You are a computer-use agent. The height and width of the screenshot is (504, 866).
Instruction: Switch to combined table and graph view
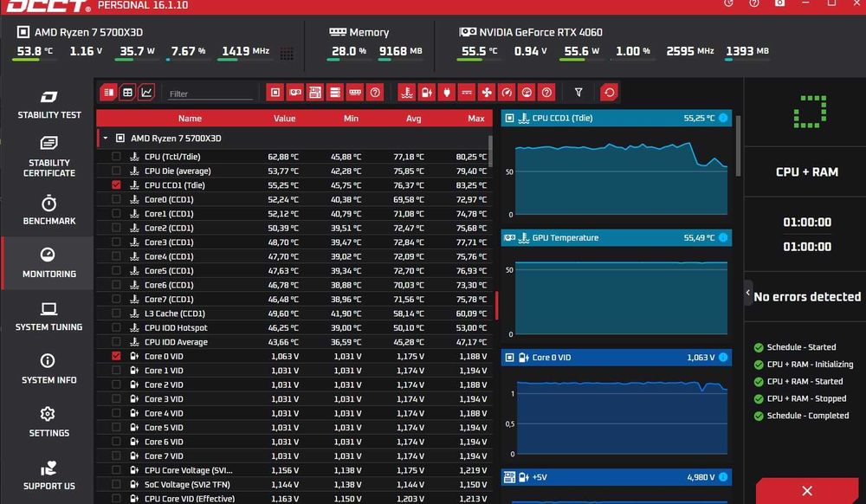click(x=109, y=93)
